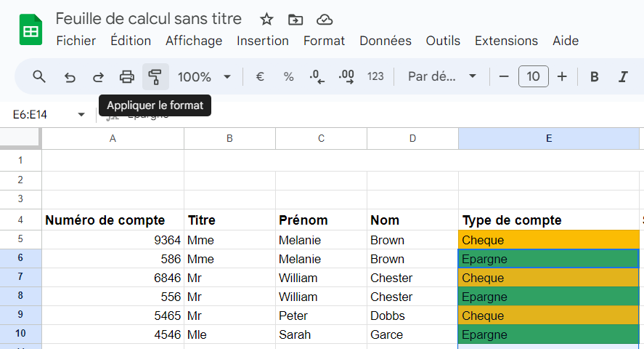Select the Type de compte header cell
Image resolution: width=644 pixels, height=349 pixels.
coord(549,220)
